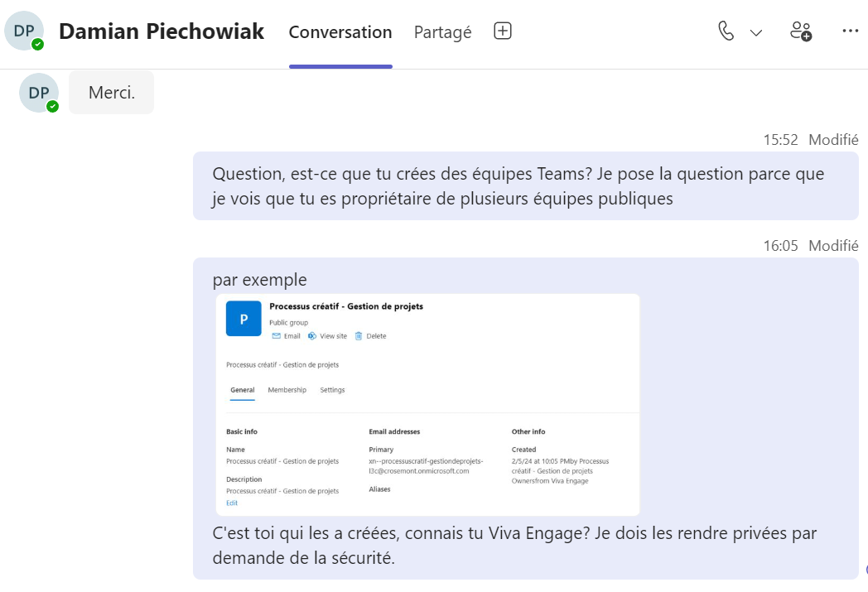Select the message text mentioning Viva Engage

pos(514,545)
